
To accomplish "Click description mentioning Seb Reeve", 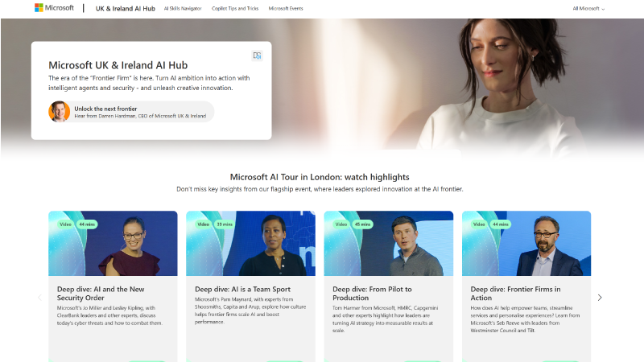I will click(x=525, y=319).
